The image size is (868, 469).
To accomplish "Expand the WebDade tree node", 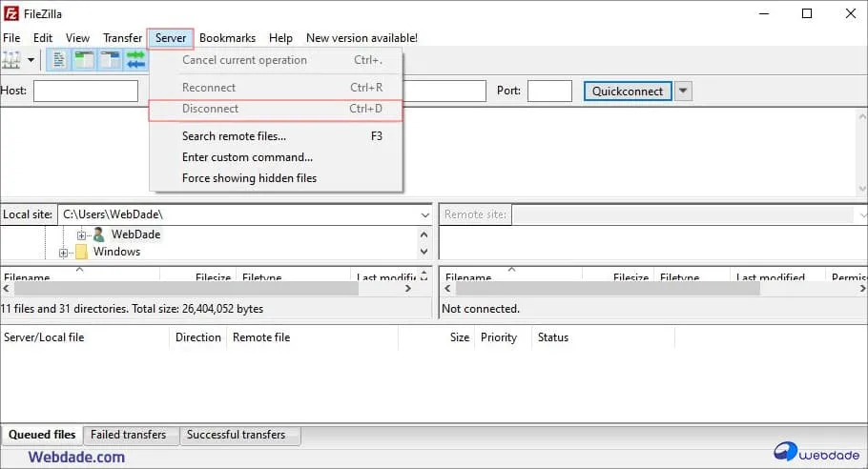I will pos(82,234).
